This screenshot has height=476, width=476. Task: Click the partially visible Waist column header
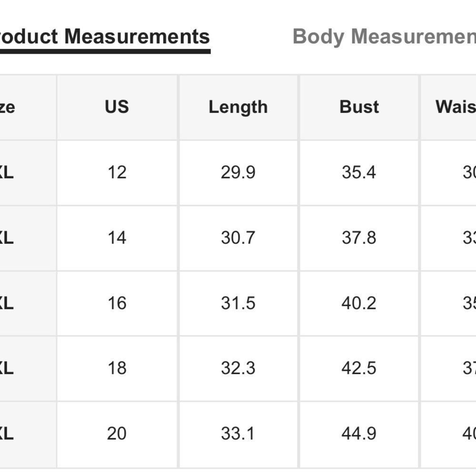pyautogui.click(x=455, y=107)
